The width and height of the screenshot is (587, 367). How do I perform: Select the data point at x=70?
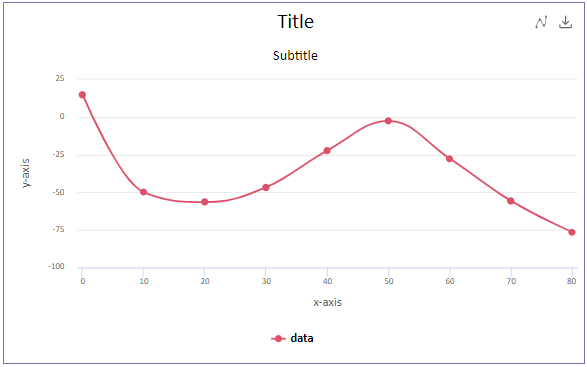click(x=511, y=201)
